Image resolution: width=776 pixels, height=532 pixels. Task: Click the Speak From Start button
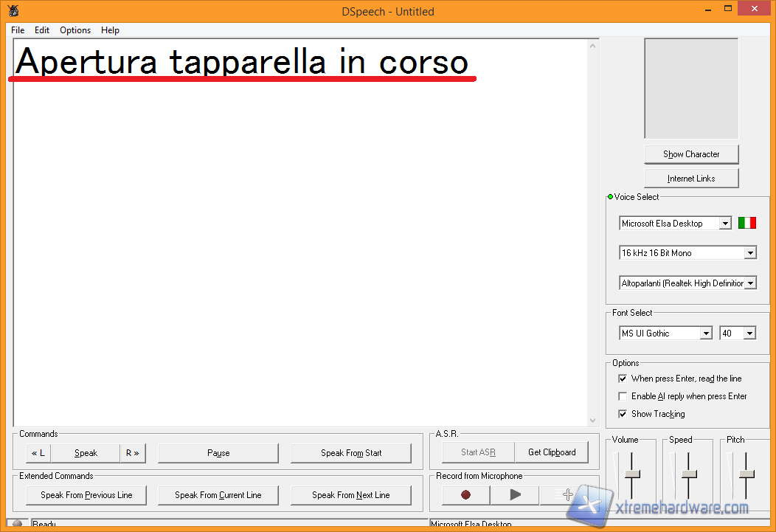[351, 453]
